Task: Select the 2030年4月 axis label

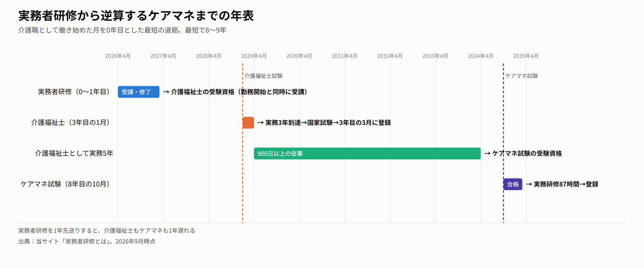Action: [x=299, y=56]
